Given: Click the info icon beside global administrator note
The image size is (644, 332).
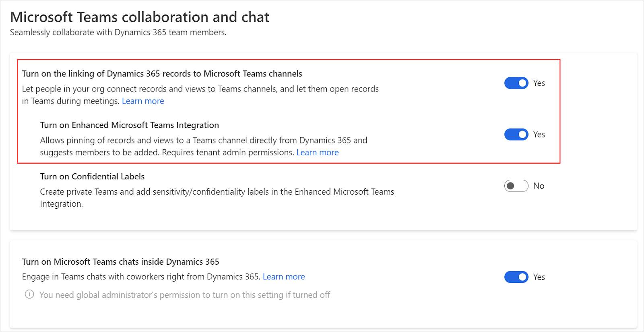Looking at the screenshot, I should [x=29, y=295].
